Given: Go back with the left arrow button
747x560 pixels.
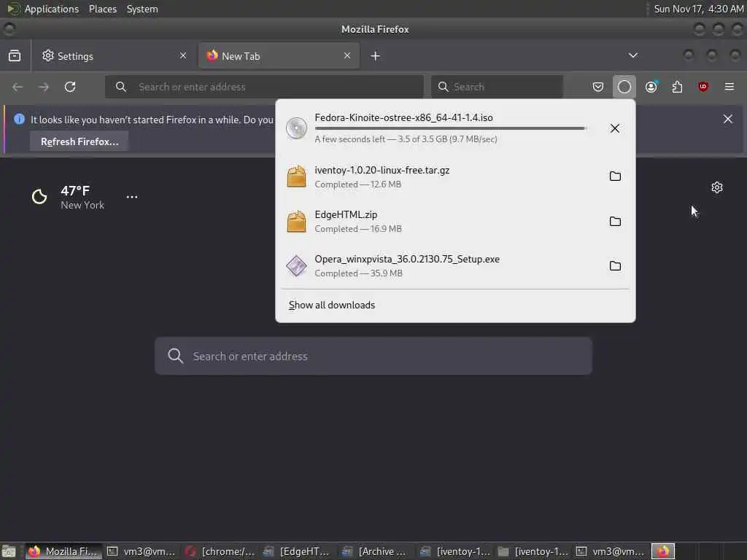Looking at the screenshot, I should tap(18, 87).
